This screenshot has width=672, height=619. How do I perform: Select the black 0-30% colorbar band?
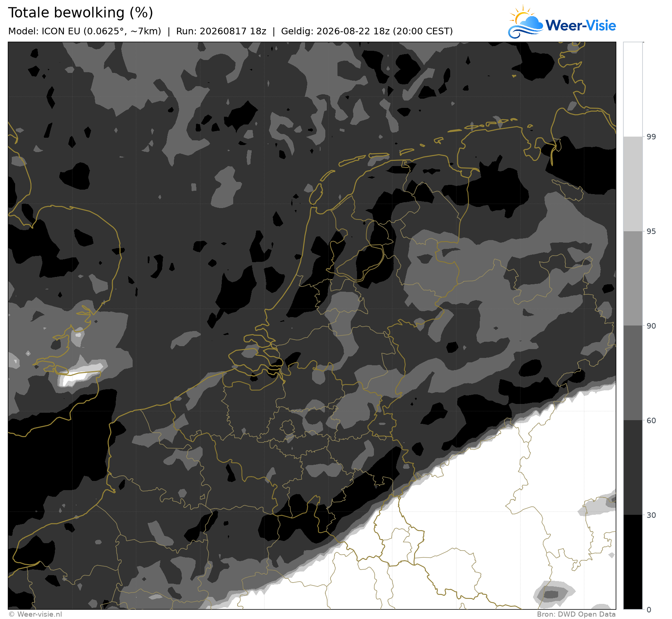[x=633, y=562]
